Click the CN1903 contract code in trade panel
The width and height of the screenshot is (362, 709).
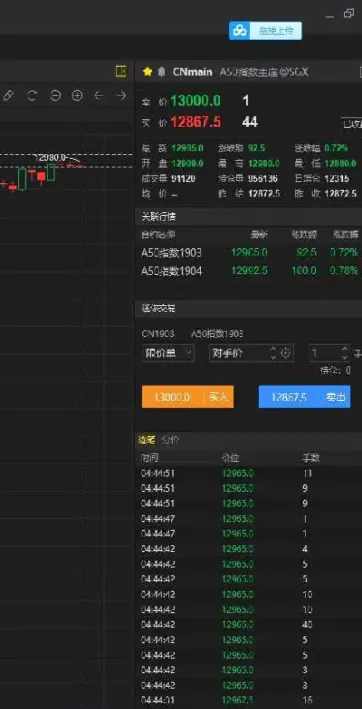(158, 334)
